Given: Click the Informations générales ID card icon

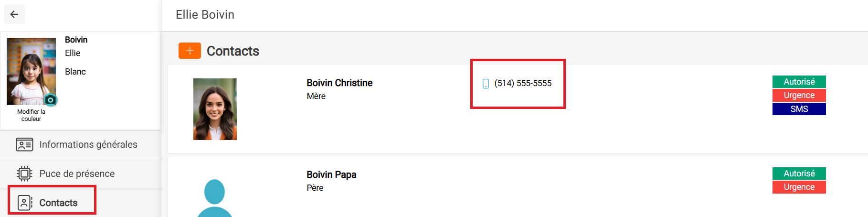Looking at the screenshot, I should click(x=24, y=144).
